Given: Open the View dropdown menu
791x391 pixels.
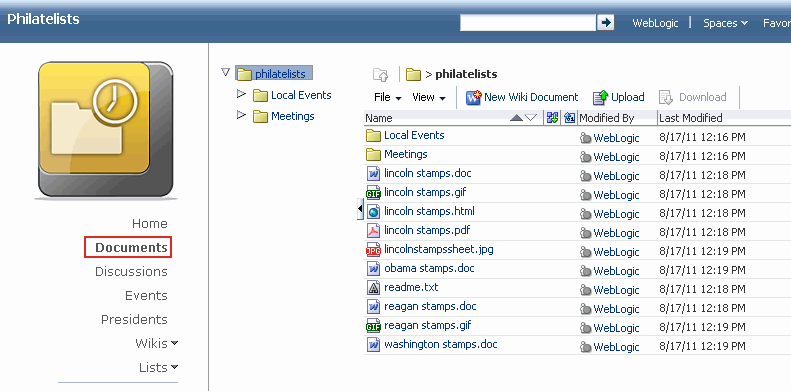Looking at the screenshot, I should [429, 97].
